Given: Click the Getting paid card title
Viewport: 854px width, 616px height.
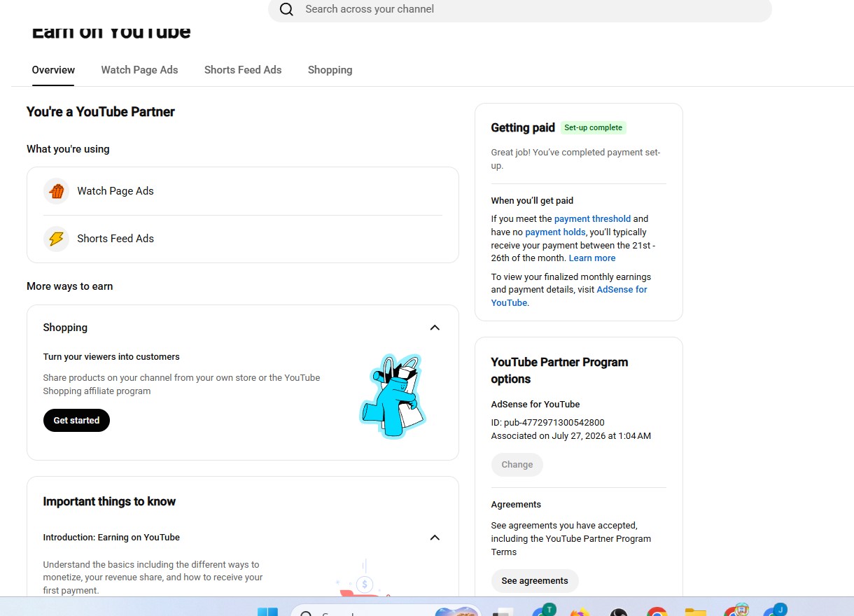Looking at the screenshot, I should coord(523,127).
